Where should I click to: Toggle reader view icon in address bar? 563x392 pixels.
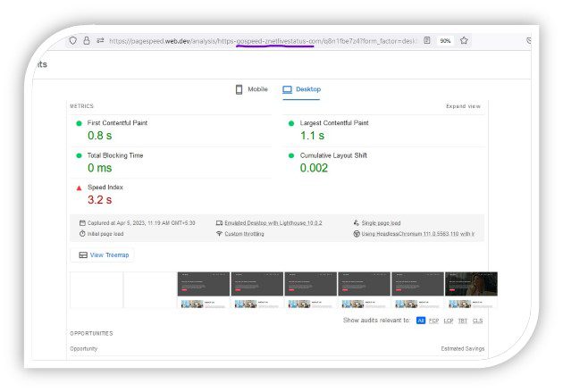pos(427,40)
